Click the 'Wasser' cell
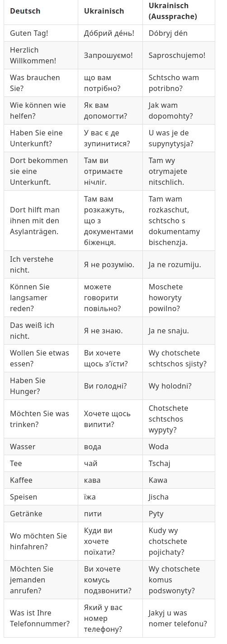Screen dimensions: 227x644 (x=41, y=447)
